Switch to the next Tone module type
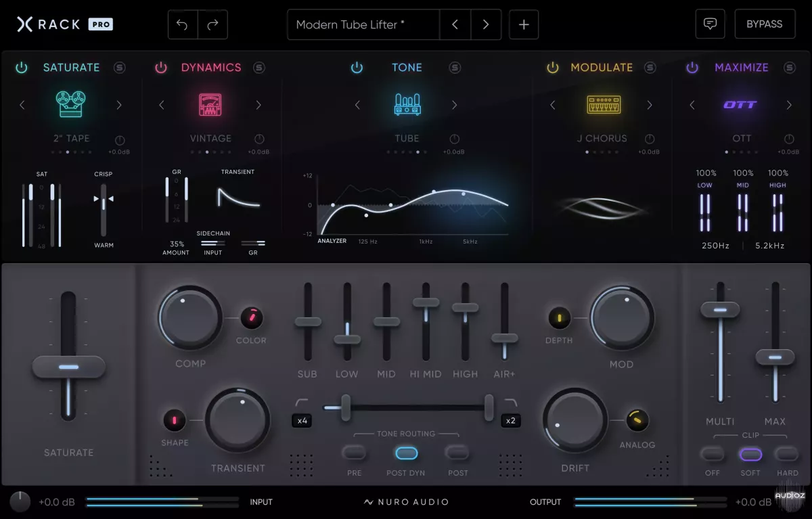Screen dimensions: 812x519 (x=455, y=105)
